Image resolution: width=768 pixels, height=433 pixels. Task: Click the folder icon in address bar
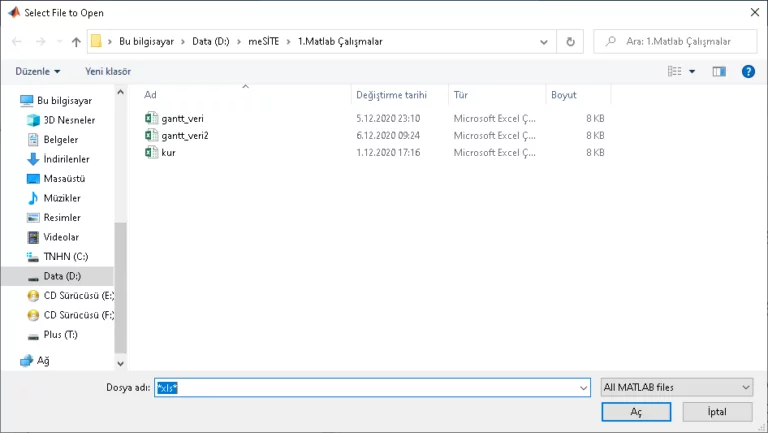(x=96, y=41)
